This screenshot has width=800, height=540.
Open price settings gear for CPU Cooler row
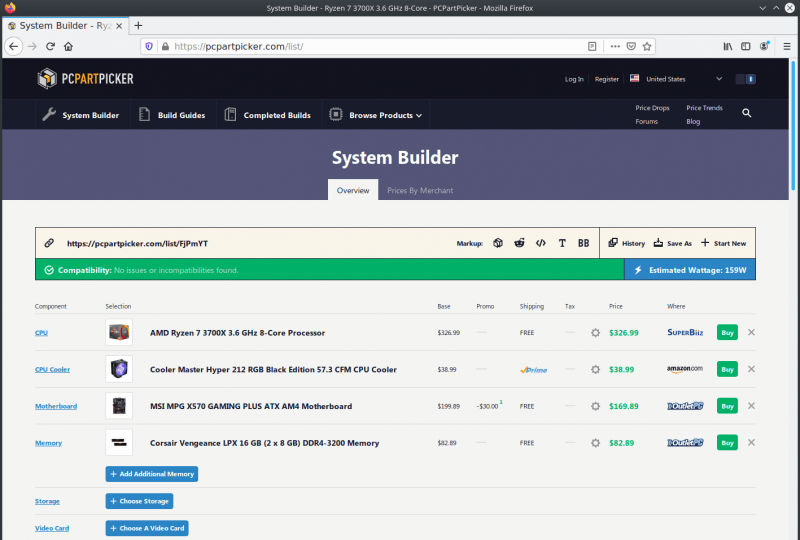pos(595,370)
